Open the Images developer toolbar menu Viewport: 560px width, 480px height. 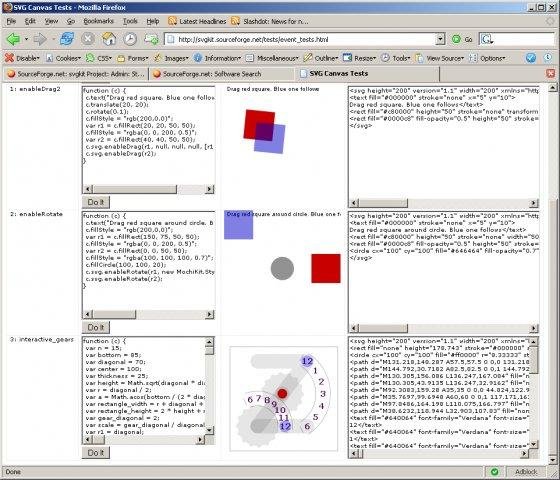click(x=171, y=58)
